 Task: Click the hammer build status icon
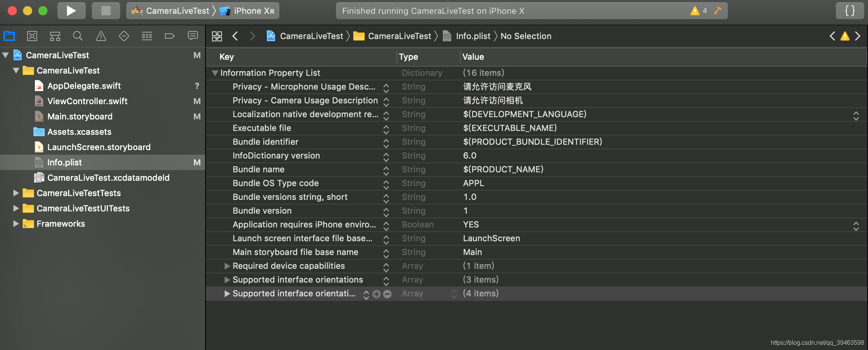[718, 11]
